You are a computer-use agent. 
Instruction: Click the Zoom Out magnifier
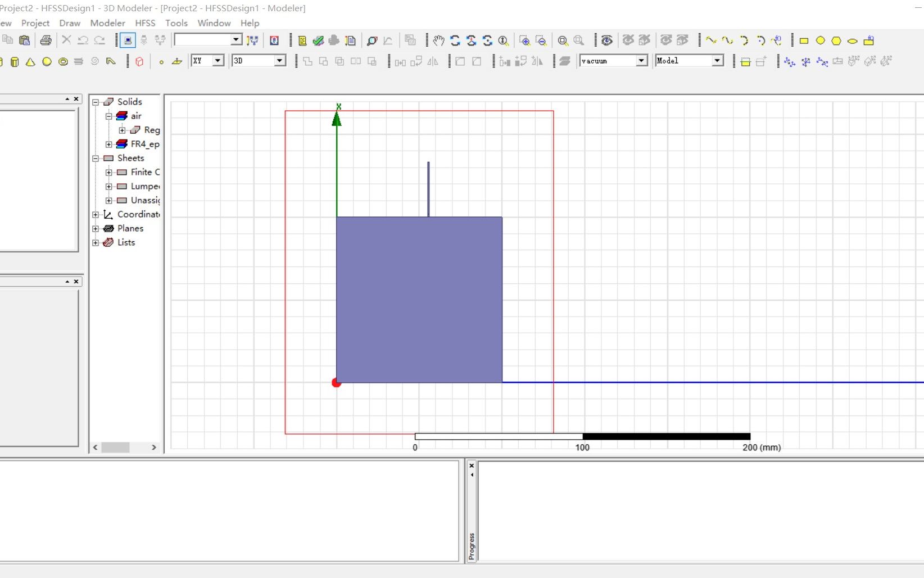[541, 40]
